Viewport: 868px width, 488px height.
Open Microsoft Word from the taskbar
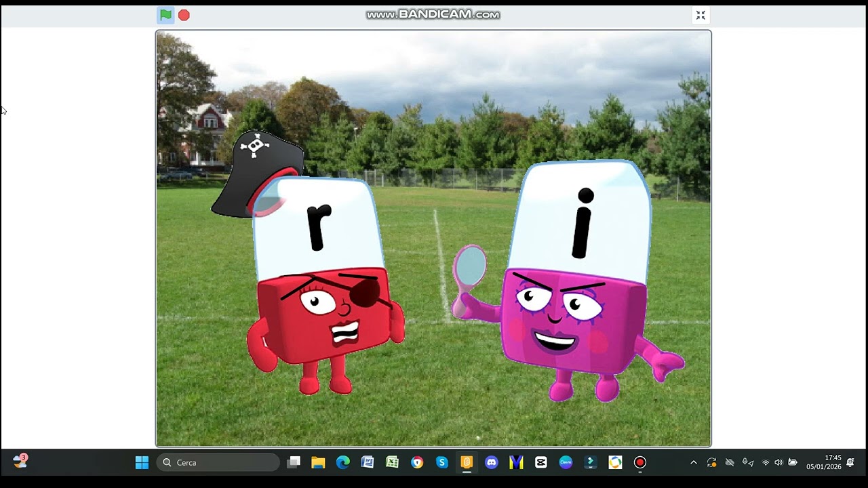click(x=368, y=462)
